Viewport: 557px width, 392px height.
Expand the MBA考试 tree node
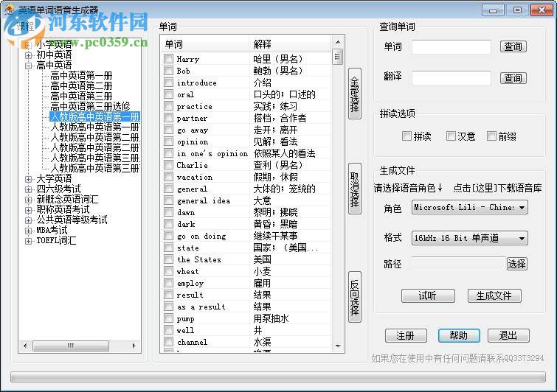coord(29,231)
